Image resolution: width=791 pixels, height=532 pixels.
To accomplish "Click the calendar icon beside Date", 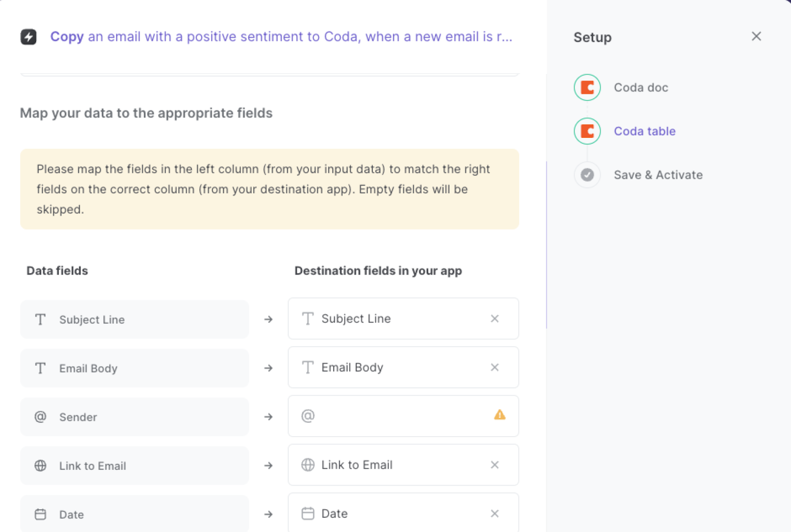I will [x=40, y=514].
